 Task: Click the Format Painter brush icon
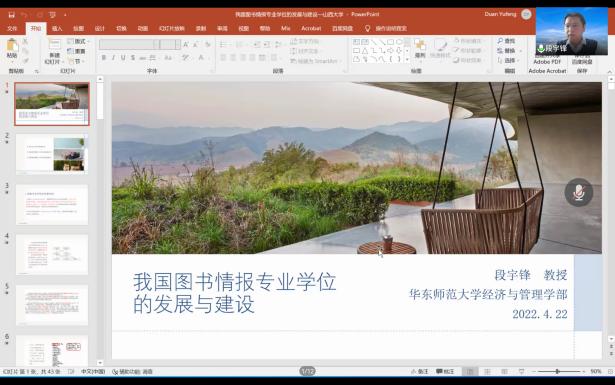click(25, 60)
